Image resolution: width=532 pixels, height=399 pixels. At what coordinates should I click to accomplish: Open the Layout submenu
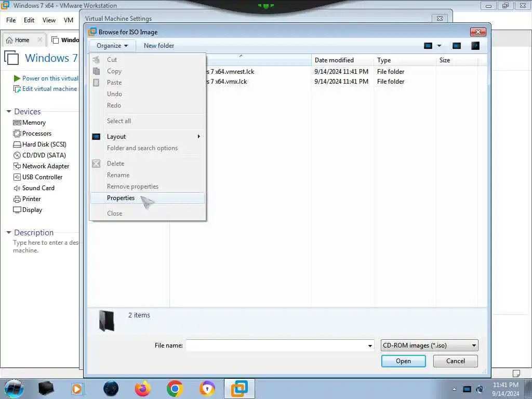point(148,137)
